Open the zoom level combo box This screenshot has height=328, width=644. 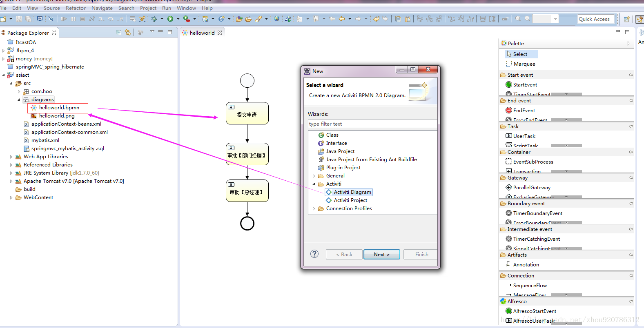[546, 19]
